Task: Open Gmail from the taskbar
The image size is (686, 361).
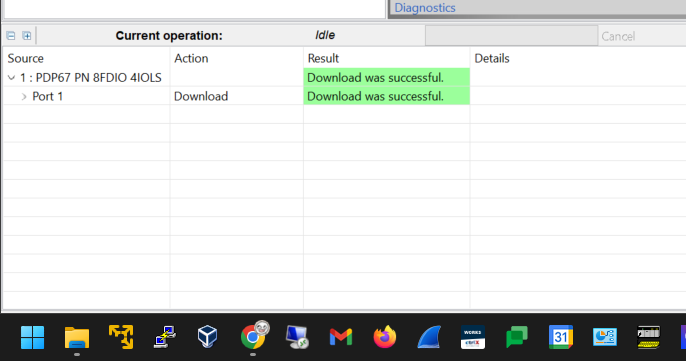Action: [x=340, y=337]
